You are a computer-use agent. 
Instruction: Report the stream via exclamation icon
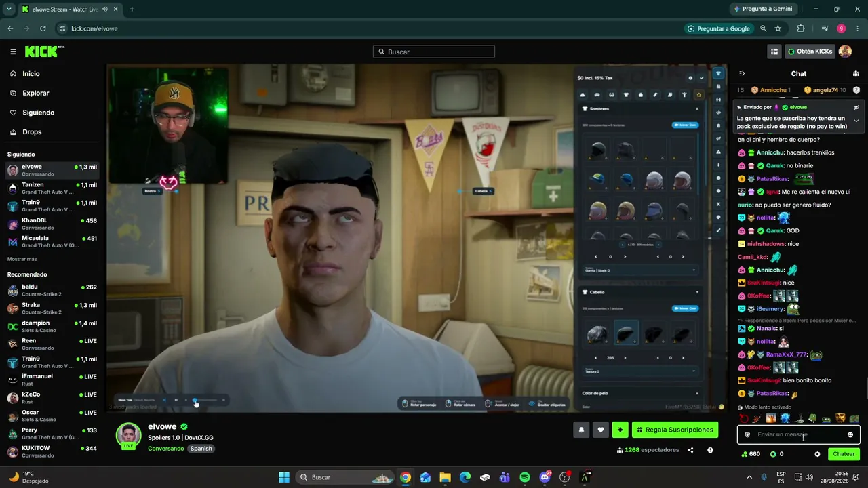pos(710,450)
